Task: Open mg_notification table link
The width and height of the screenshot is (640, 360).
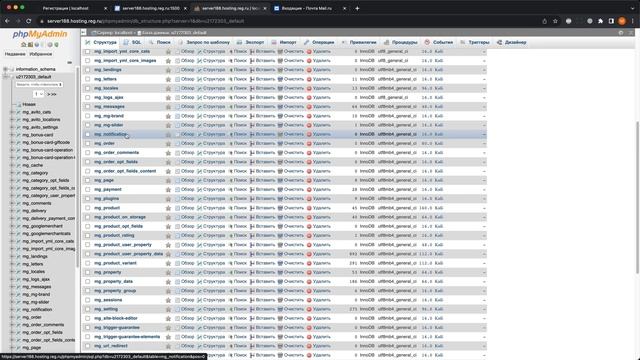Action: [x=110, y=134]
